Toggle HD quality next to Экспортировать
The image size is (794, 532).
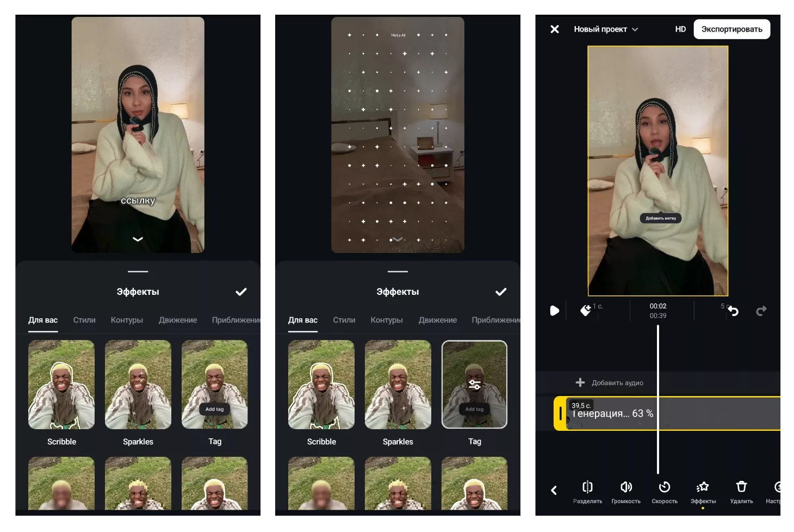(680, 29)
